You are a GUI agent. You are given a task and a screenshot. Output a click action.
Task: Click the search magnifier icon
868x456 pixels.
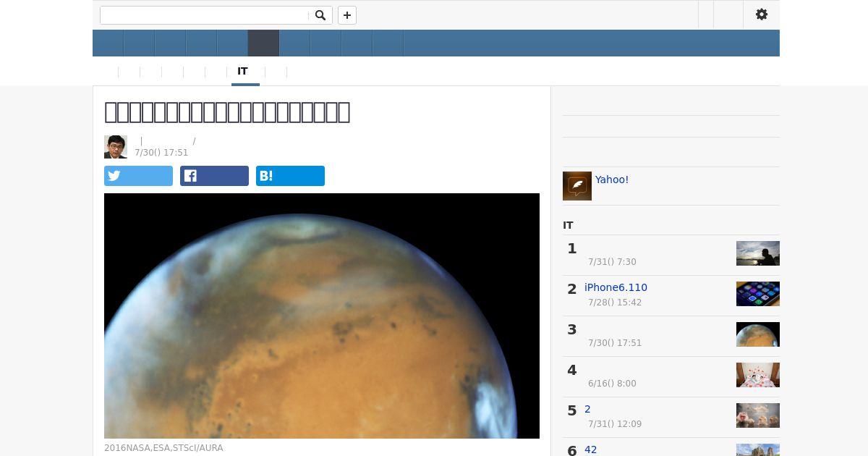[320, 15]
